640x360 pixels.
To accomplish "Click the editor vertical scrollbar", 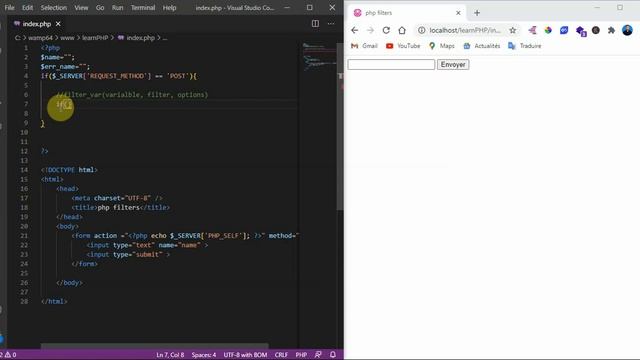I will pyautogui.click(x=340, y=127).
